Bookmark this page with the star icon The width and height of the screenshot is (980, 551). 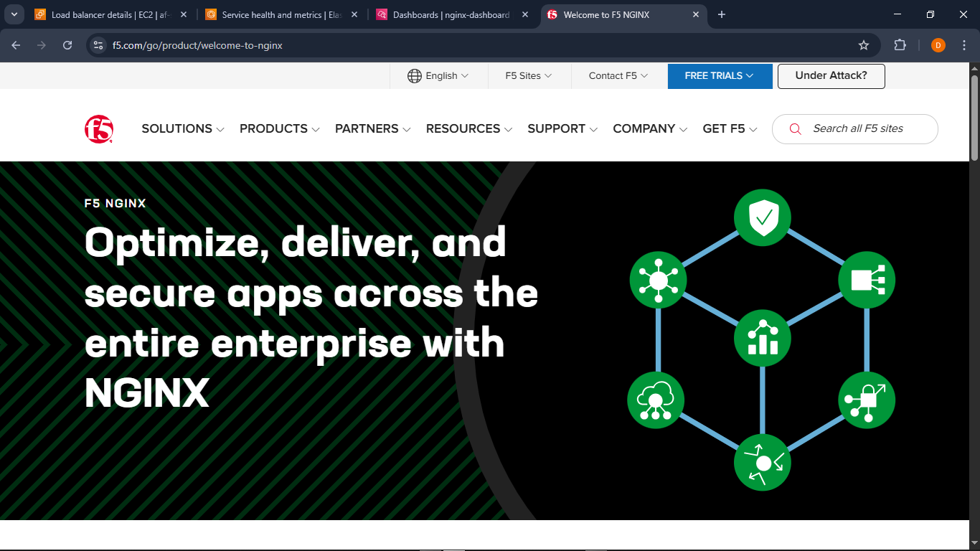[864, 44]
